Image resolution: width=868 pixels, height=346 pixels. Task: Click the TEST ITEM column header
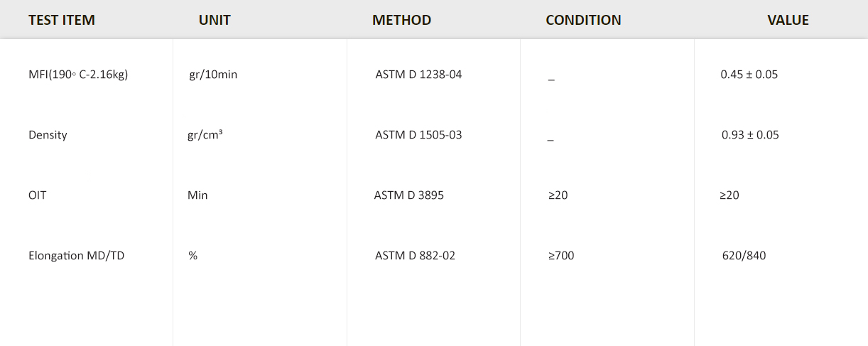62,20
